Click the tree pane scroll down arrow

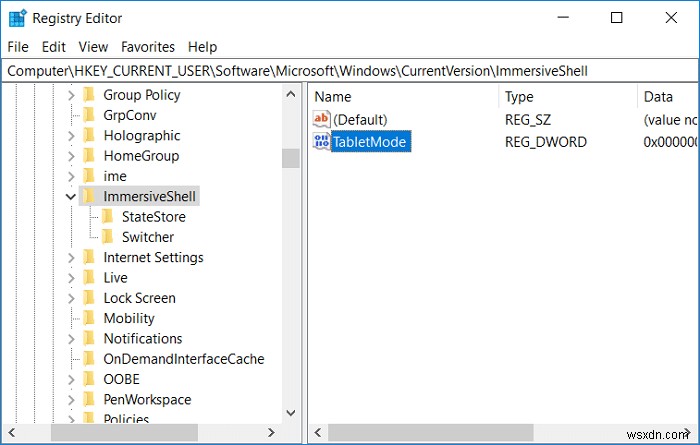pyautogui.click(x=291, y=413)
